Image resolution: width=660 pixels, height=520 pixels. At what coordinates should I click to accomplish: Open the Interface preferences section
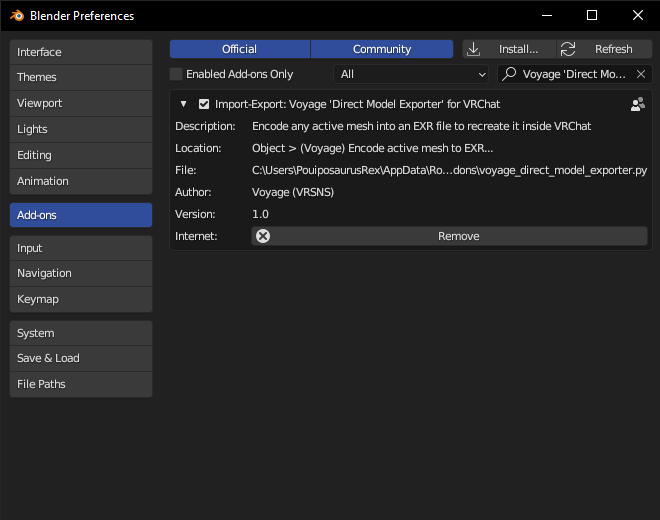pos(81,52)
